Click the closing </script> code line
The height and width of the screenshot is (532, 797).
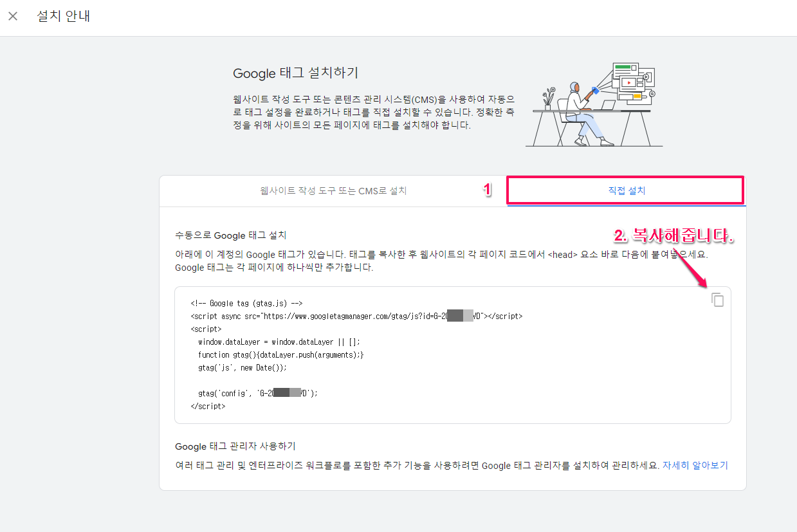click(x=208, y=407)
